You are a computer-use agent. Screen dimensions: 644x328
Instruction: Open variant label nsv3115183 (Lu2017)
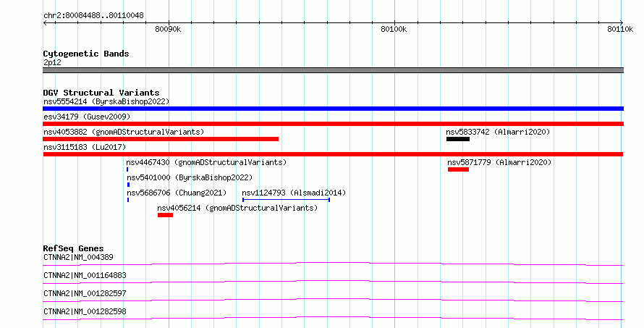coord(85,147)
